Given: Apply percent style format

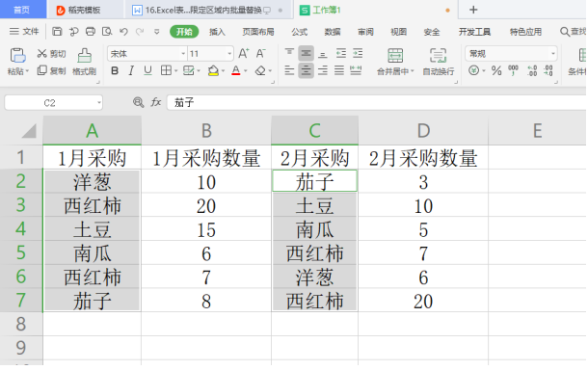Looking at the screenshot, I should click(496, 70).
